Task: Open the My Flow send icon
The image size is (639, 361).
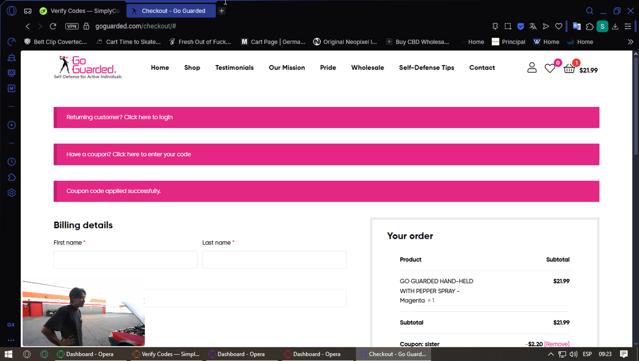Action: (x=546, y=26)
